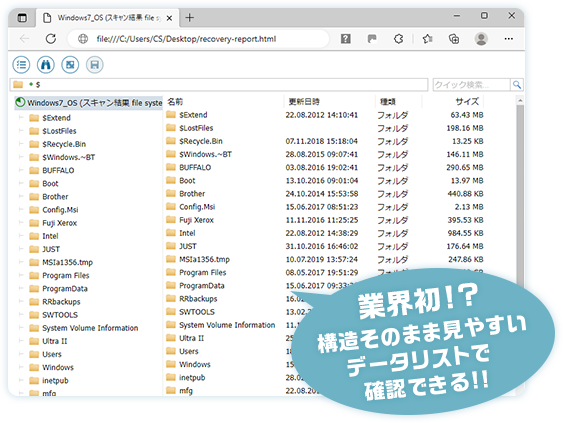Click the scrollbar up arrow
Viewport: 563px width, 423px height.
tap(520, 101)
